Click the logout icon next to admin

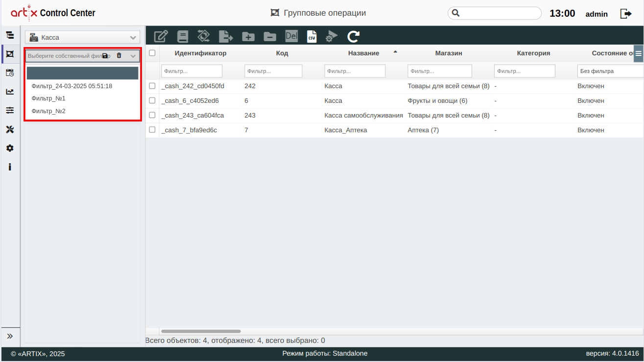pyautogui.click(x=626, y=14)
